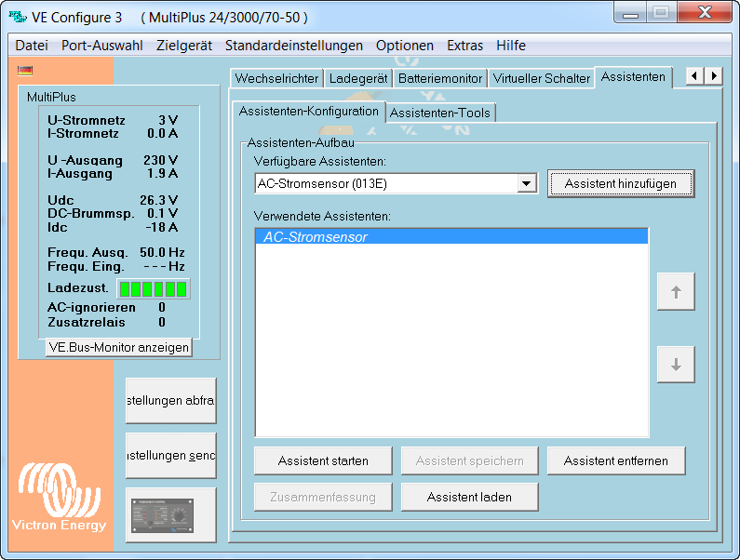The height and width of the screenshot is (560, 740).
Task: Expand the Verfügbare Assistenten dropdown arrow
Action: 528,184
